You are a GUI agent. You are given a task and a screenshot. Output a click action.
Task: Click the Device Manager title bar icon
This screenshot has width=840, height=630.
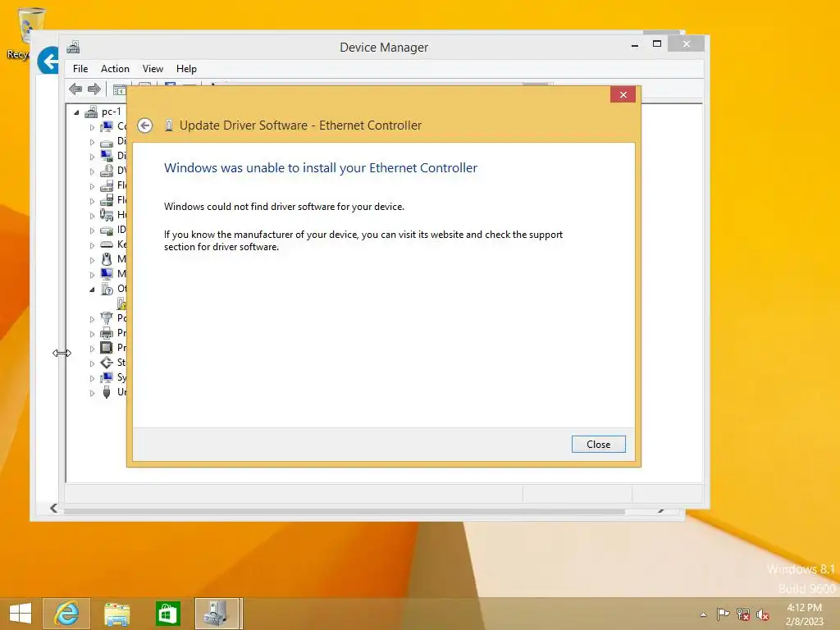73,47
